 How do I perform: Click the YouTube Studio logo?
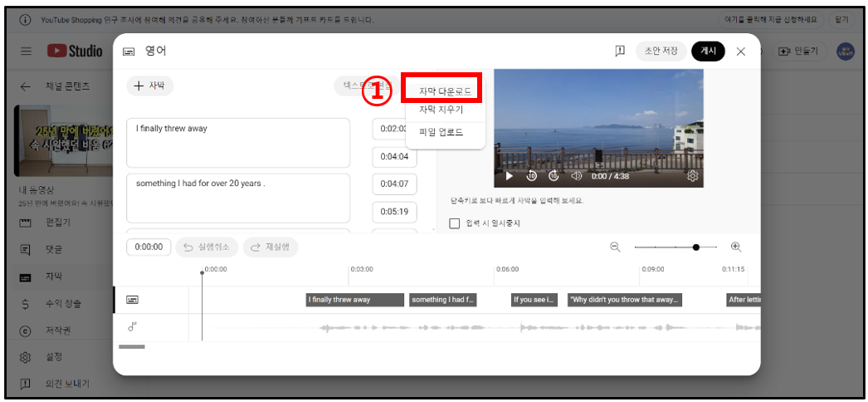75,51
